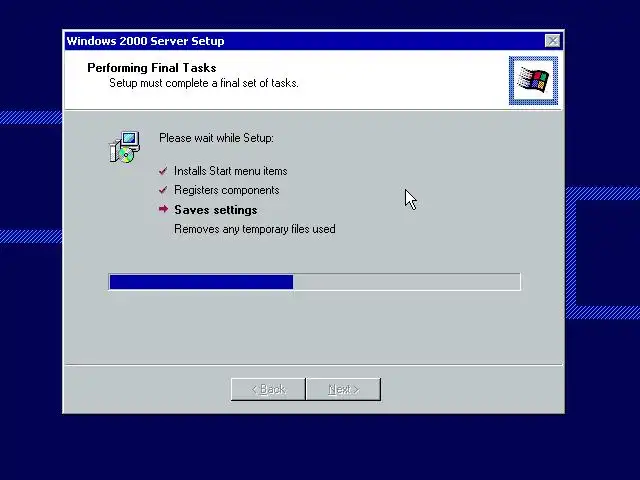The height and width of the screenshot is (480, 640).
Task: Click the Windows flag logo icon
Action: coord(533,80)
